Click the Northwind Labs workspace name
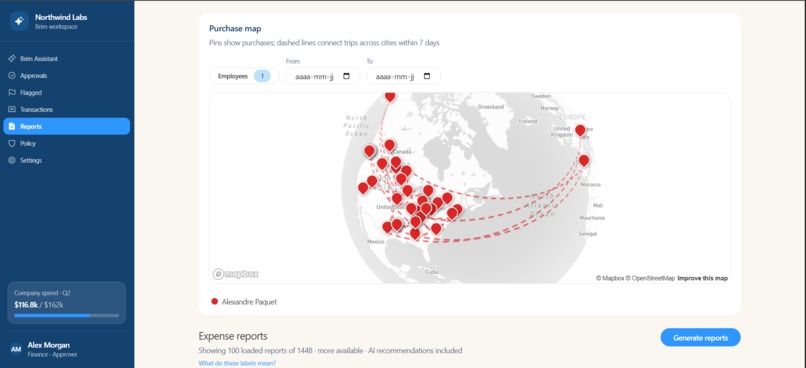The width and height of the screenshot is (806, 368). point(61,17)
